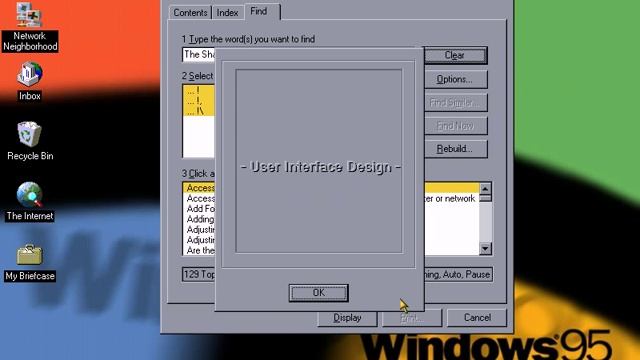
Task: Switch to the Contents tab
Action: pyautogui.click(x=190, y=13)
